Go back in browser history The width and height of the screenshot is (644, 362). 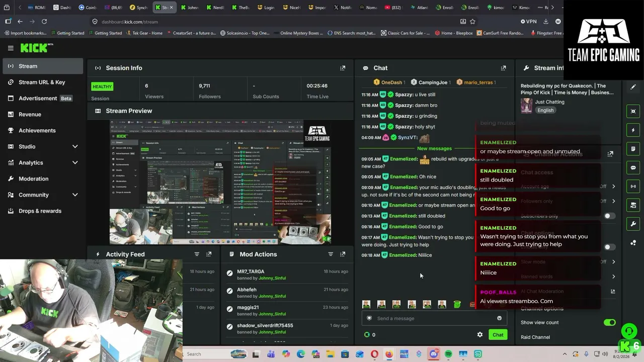[20, 22]
